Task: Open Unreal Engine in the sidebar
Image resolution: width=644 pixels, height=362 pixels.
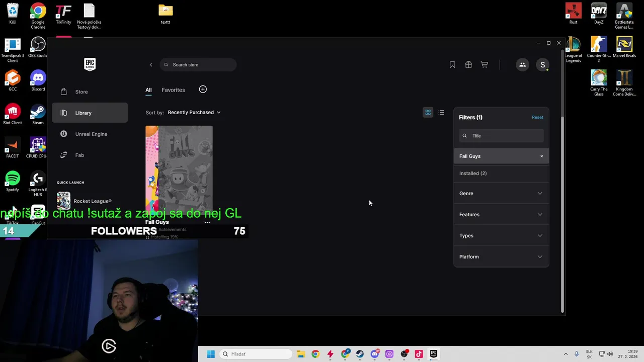Action: click(x=90, y=134)
